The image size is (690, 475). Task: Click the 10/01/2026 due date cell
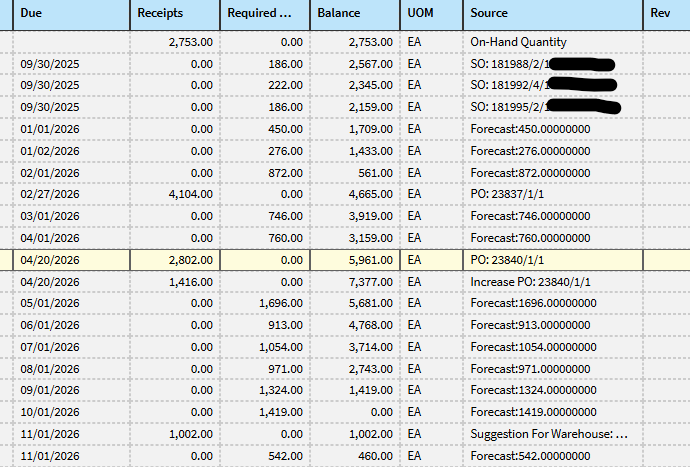[72, 412]
